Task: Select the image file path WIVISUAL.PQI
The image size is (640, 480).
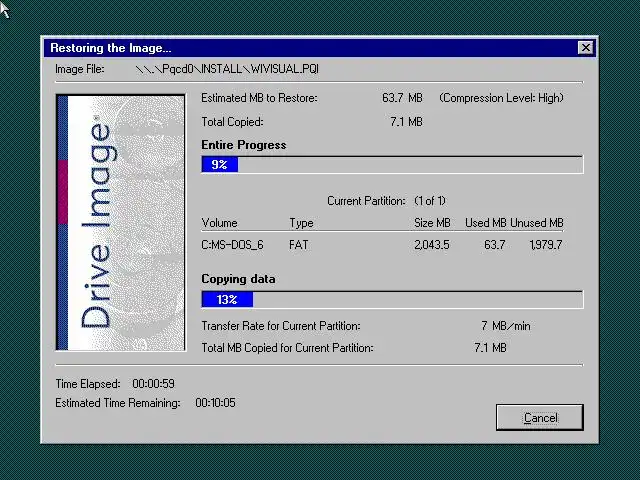Action: [227, 69]
